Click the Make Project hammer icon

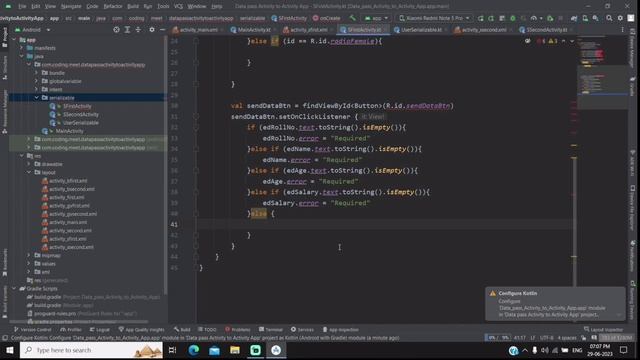pos(352,18)
